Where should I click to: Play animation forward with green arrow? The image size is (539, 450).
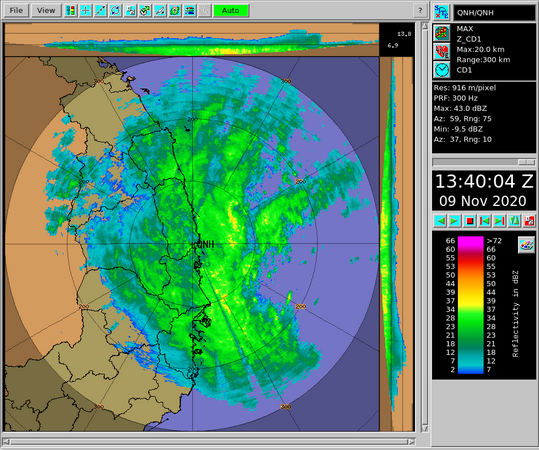click(454, 221)
